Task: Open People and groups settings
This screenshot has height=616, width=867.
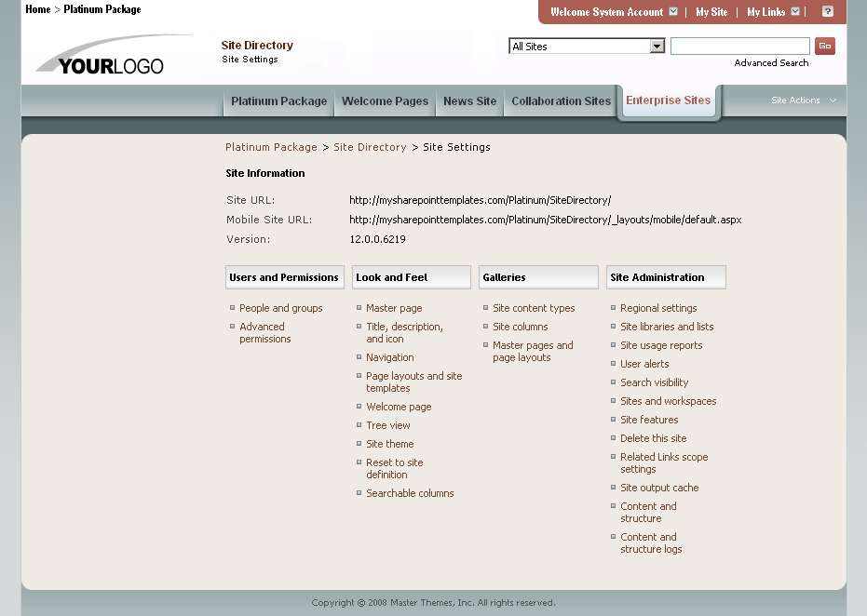Action: pyautogui.click(x=280, y=308)
